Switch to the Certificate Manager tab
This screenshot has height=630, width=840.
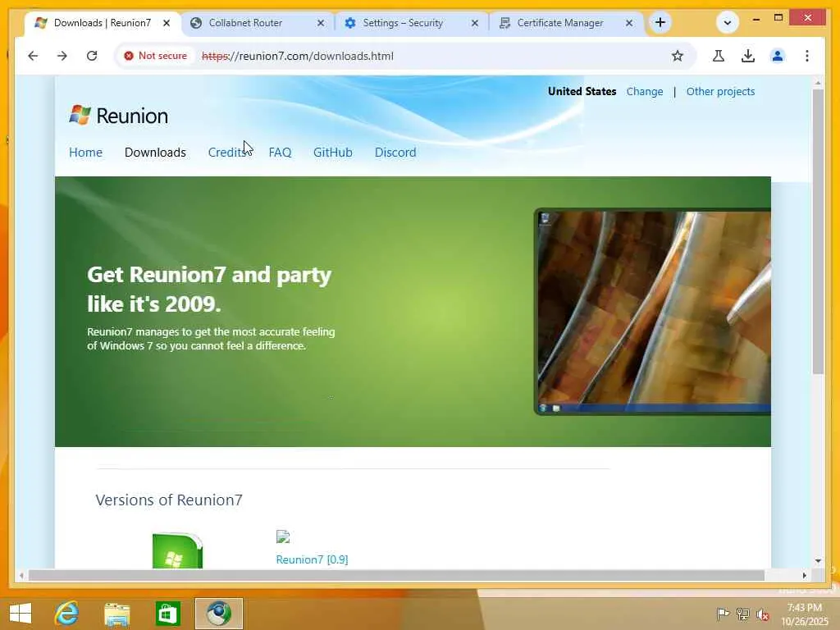(567, 23)
